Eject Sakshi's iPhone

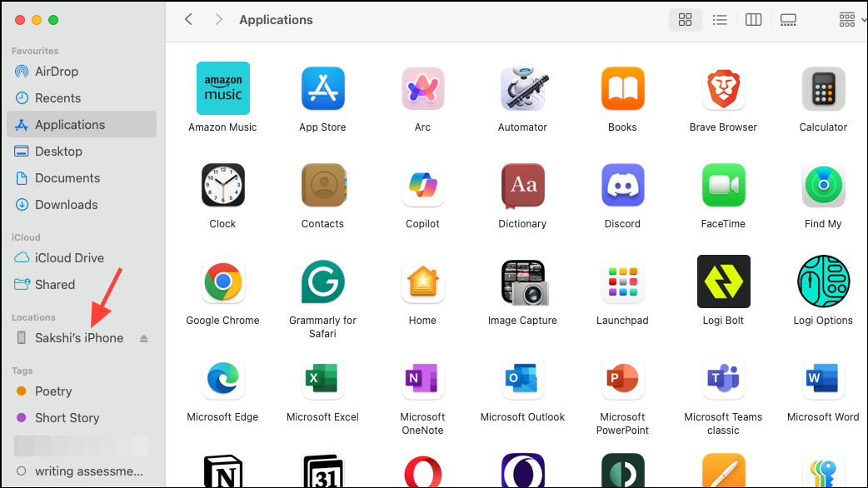click(144, 338)
